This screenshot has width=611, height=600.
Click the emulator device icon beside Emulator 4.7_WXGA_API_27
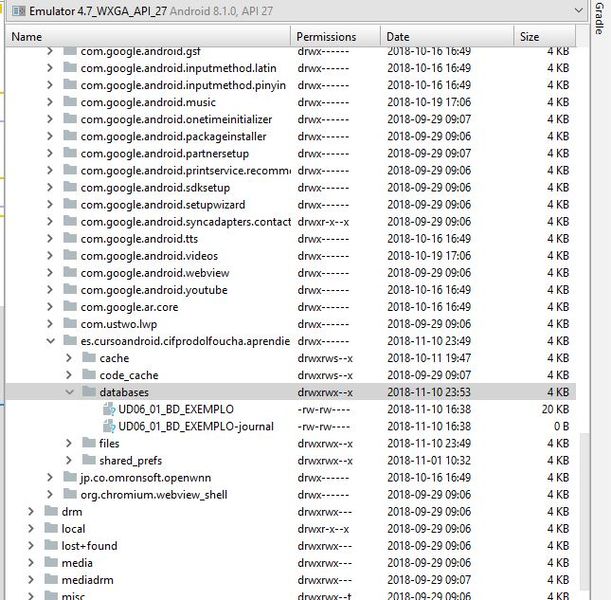pos(19,11)
